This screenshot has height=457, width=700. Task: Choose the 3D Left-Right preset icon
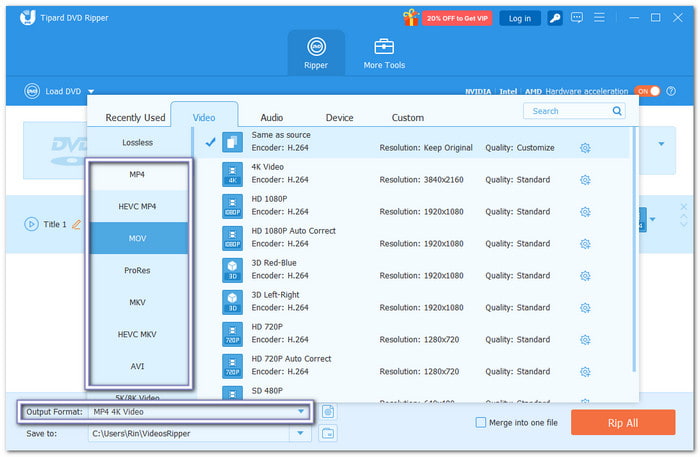coord(233,302)
